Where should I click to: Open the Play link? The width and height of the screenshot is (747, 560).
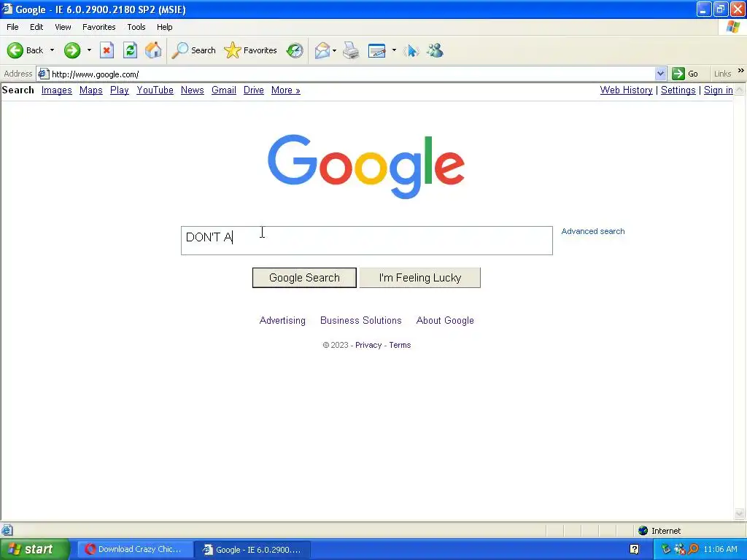120,90
